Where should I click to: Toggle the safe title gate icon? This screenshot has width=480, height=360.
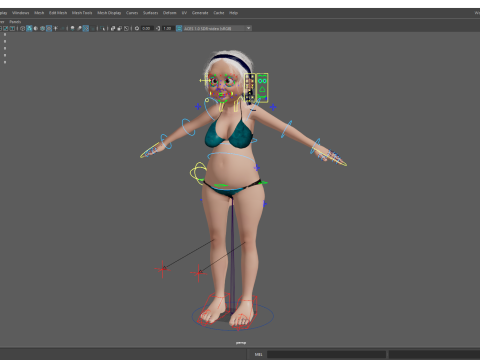tap(12, 28)
